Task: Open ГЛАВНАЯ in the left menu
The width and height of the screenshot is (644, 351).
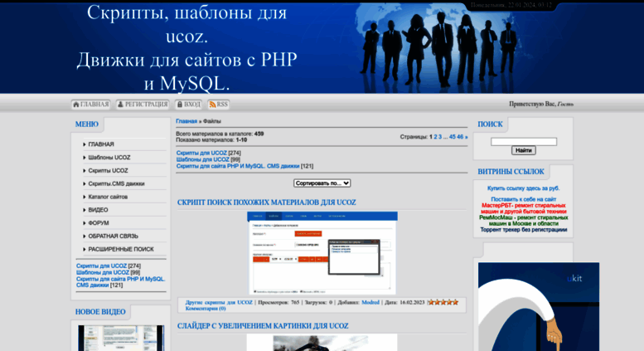Action: pyautogui.click(x=101, y=144)
